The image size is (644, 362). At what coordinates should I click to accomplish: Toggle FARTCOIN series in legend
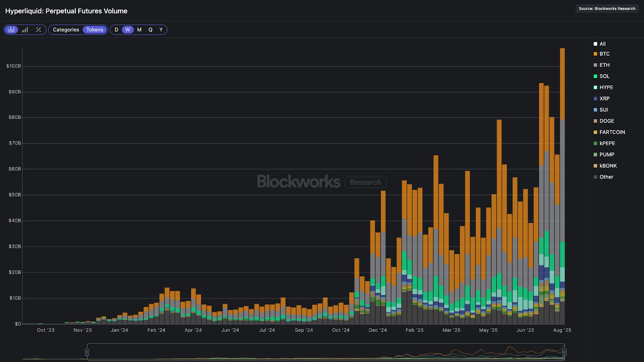click(609, 132)
